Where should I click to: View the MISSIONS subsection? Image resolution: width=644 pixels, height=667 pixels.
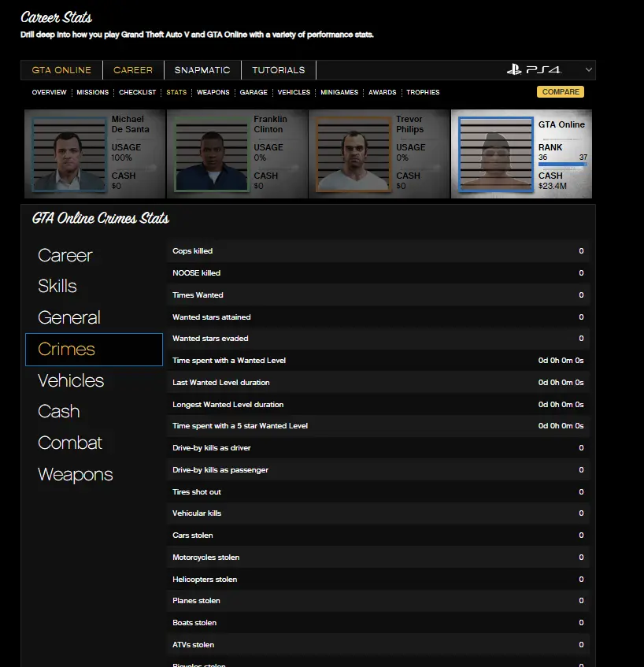[x=93, y=92]
